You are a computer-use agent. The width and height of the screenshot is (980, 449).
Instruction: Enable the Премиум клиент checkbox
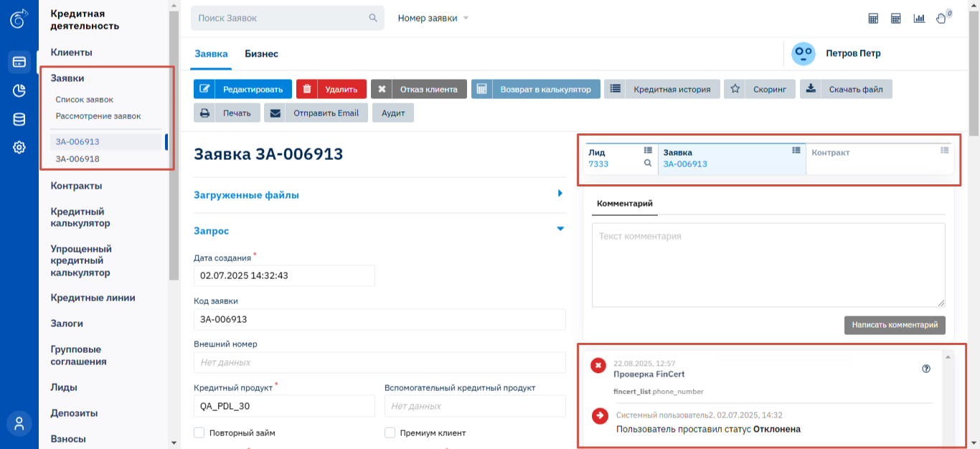[390, 433]
